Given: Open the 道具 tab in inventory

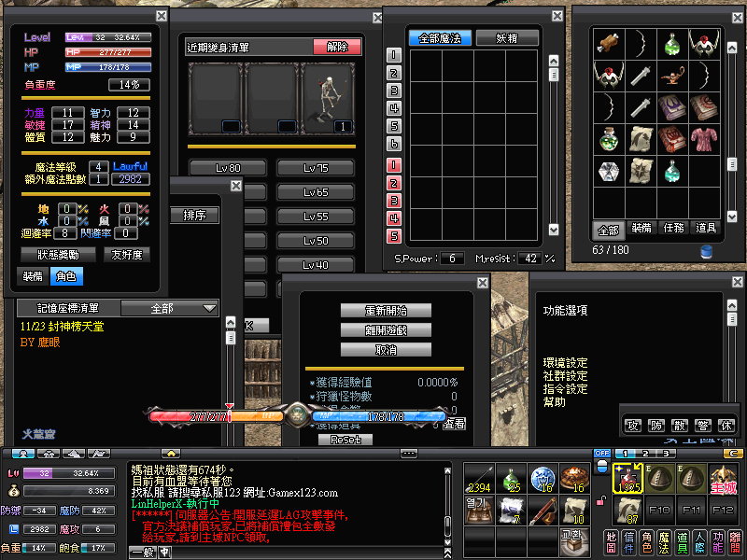Looking at the screenshot, I should point(706,228).
